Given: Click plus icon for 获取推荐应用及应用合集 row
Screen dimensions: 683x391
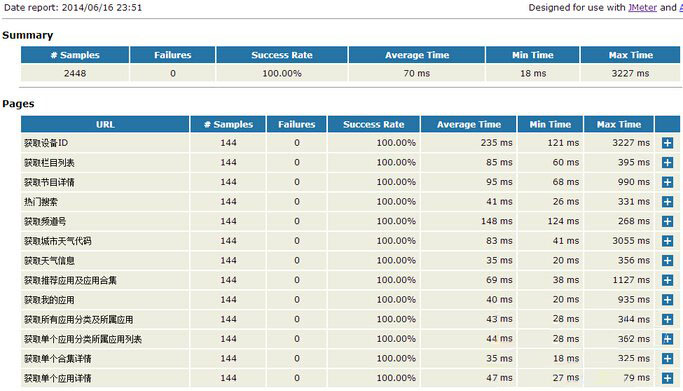Looking at the screenshot, I should coord(667,280).
